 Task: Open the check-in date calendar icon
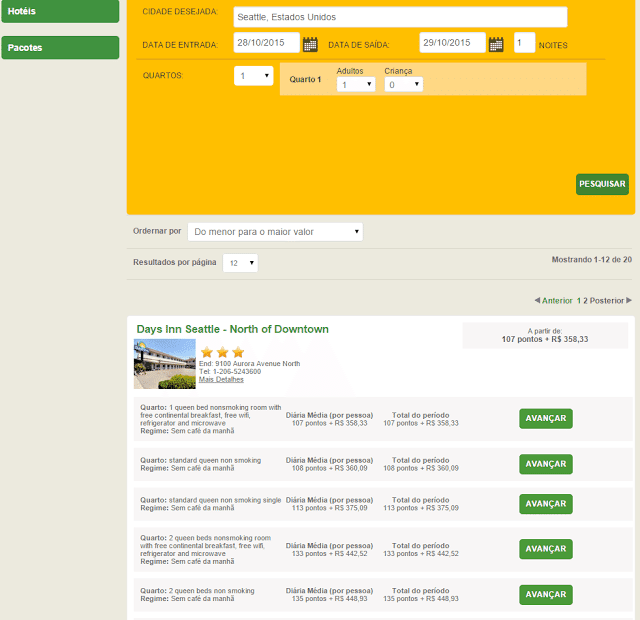310,44
